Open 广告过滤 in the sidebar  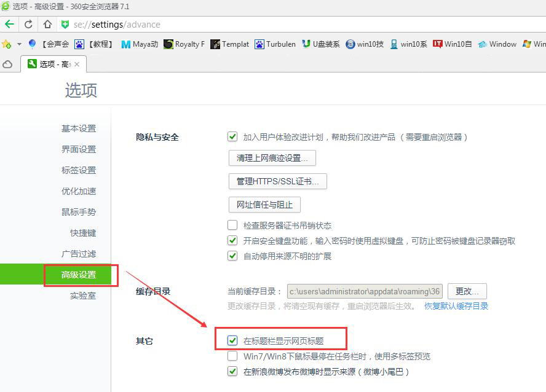(x=79, y=254)
